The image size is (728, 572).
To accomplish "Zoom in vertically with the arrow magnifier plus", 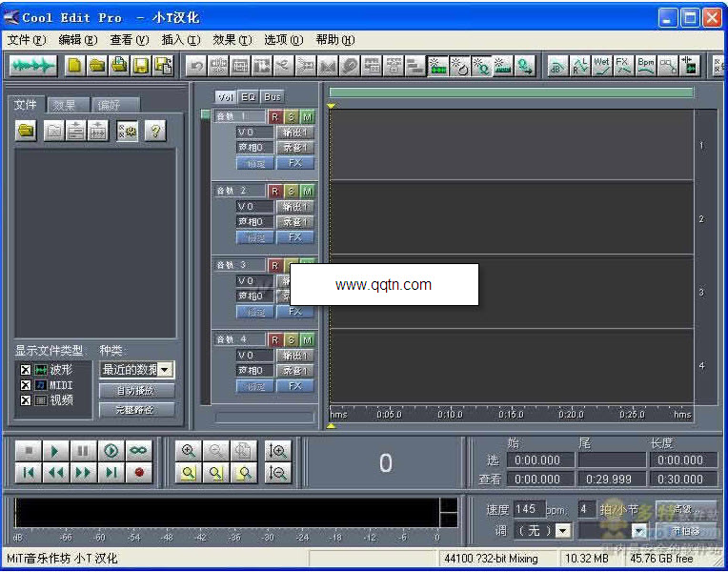I will pos(278,451).
